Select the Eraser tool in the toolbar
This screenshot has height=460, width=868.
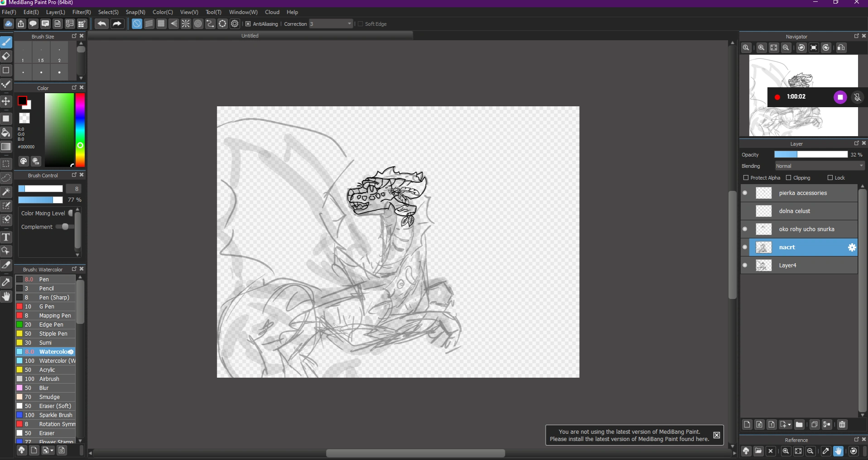pos(6,56)
